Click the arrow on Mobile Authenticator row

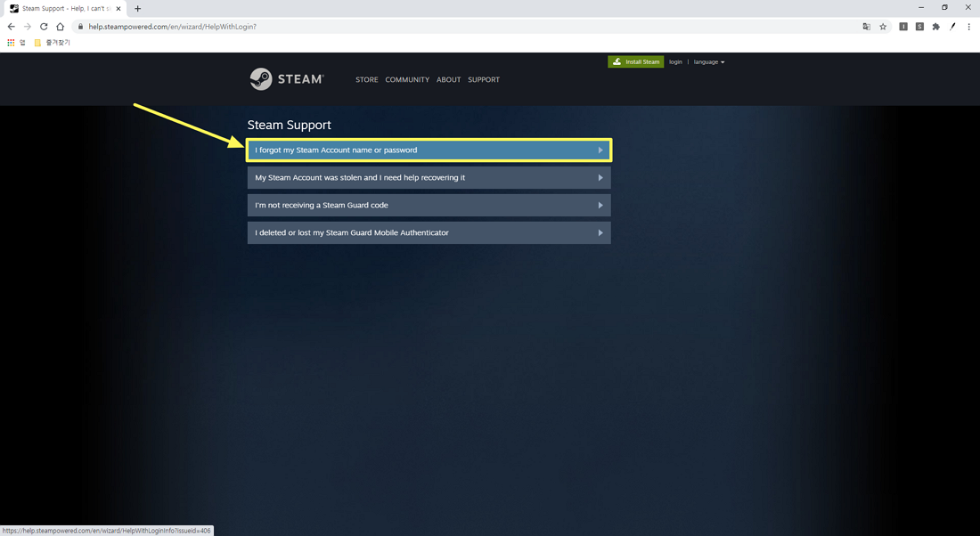click(600, 232)
